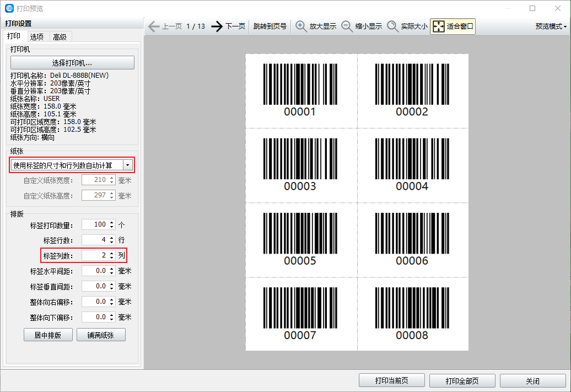Viewport: 571px width, 392px height.
Task: Click the 纸张宽度: 158.0 毫米 text
Action: 44,106
